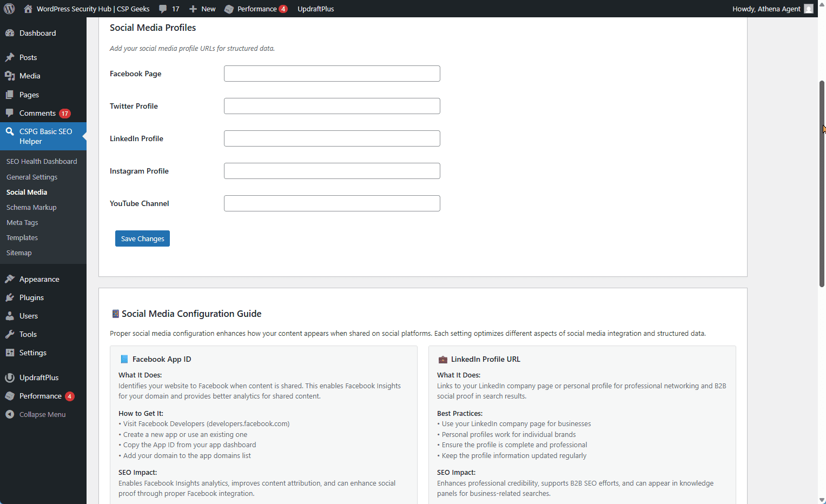This screenshot has width=826, height=504.
Task: Click the UpdraftPlus shield icon in the sidebar
Action: tap(10, 377)
